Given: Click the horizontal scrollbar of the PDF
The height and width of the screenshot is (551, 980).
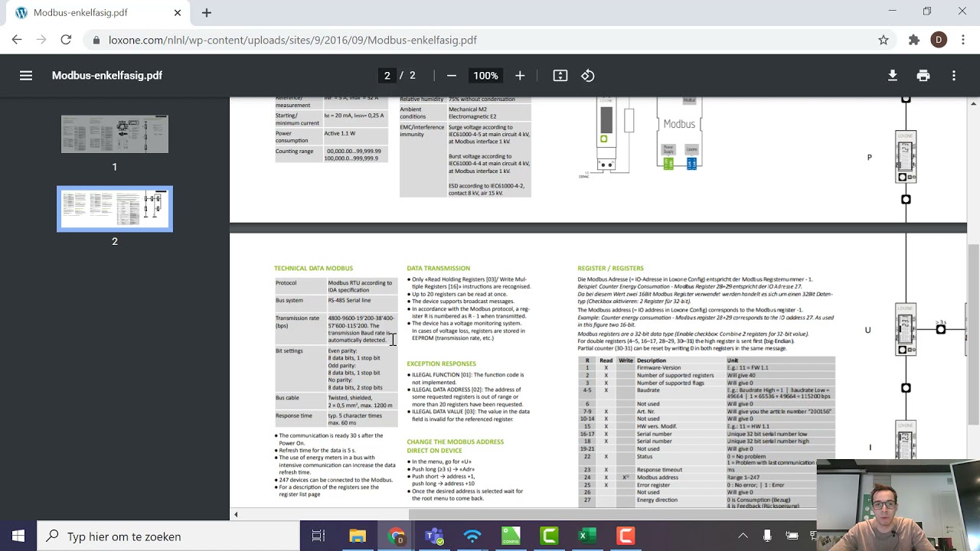Looking at the screenshot, I should 612,514.
